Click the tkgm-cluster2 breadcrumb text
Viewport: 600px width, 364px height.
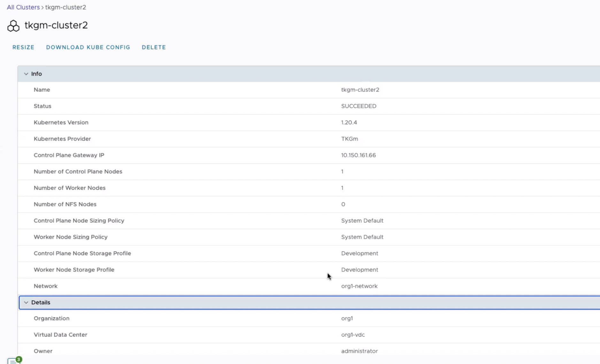coord(65,7)
